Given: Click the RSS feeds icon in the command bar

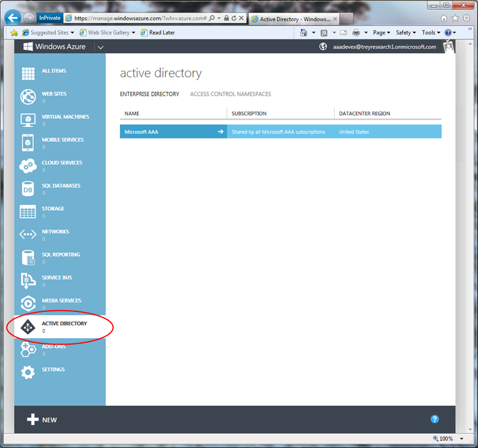Looking at the screenshot, I should [324, 33].
